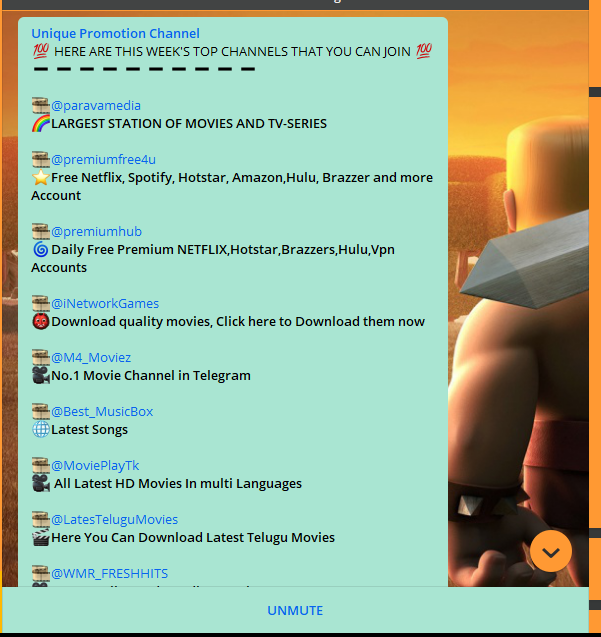Click clapper icon beside @iNetworkGames
This screenshot has height=637, width=601.
(41, 303)
